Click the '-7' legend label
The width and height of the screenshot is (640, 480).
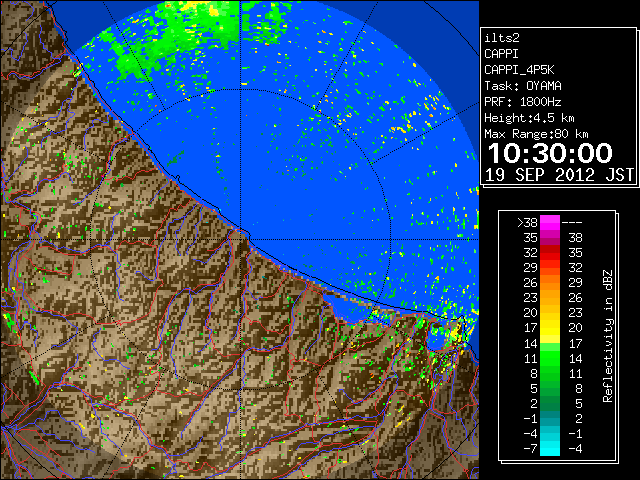click(x=530, y=449)
